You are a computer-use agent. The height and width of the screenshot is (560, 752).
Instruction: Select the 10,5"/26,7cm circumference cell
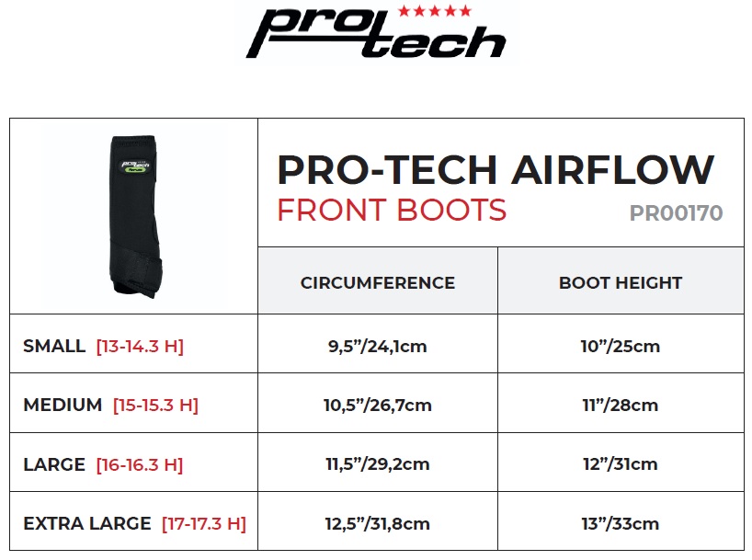pyautogui.click(x=377, y=406)
